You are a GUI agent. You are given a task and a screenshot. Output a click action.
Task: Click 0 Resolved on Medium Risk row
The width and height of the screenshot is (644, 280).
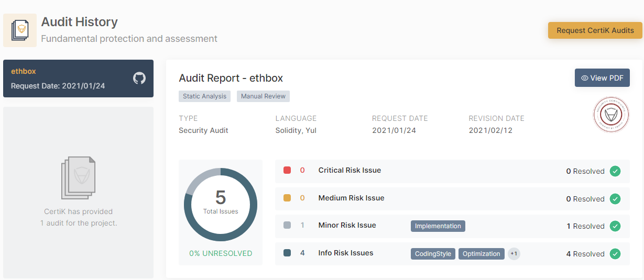(585, 199)
